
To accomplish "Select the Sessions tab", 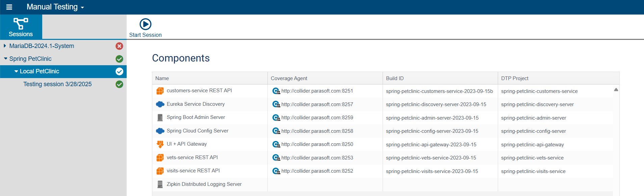I will pos(21,27).
